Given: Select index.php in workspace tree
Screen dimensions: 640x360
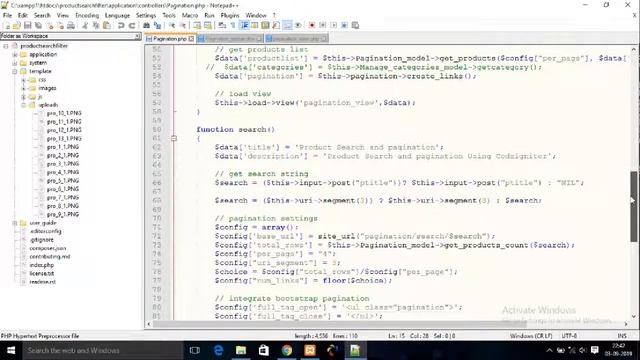Looking at the screenshot, I should [42, 265].
